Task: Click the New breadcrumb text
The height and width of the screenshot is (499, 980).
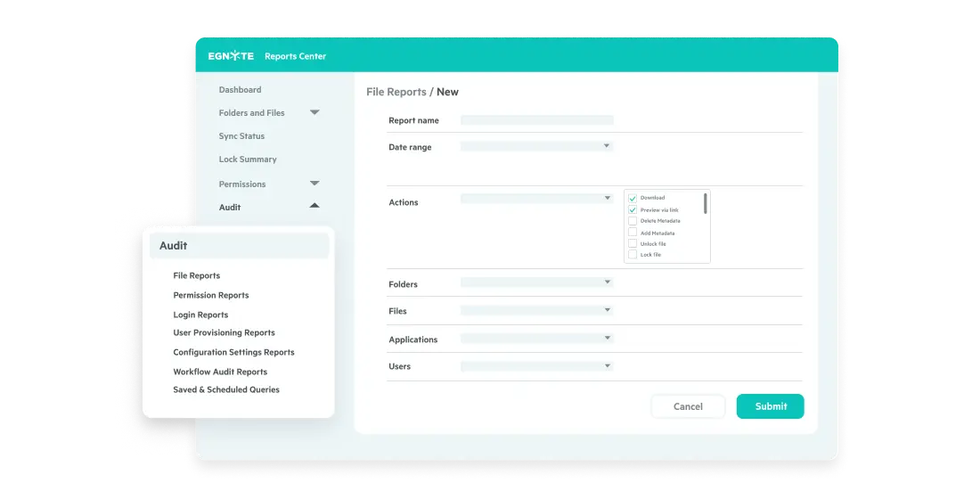Action: pyautogui.click(x=447, y=92)
